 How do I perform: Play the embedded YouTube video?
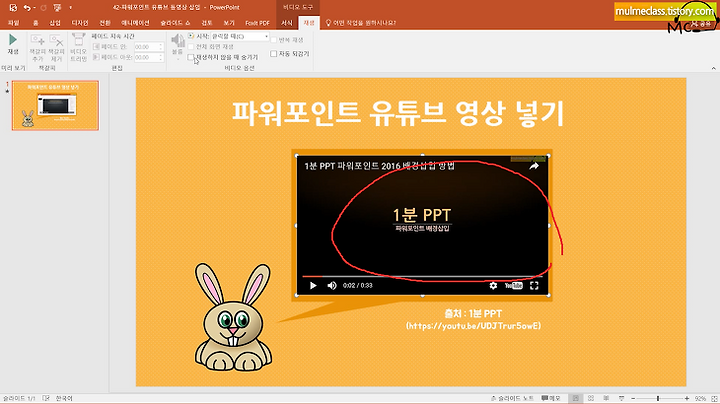coord(313,286)
